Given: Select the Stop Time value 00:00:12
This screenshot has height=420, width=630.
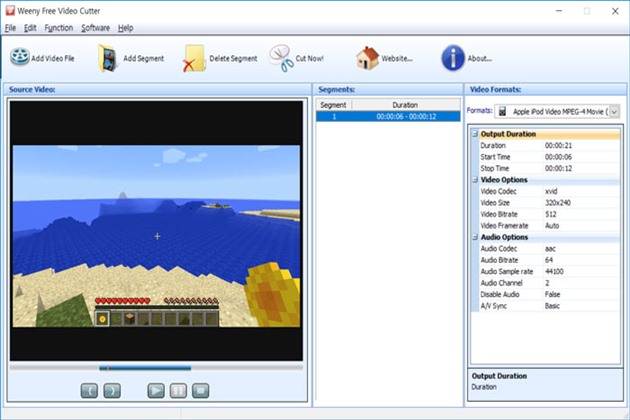Looking at the screenshot, I should [558, 168].
